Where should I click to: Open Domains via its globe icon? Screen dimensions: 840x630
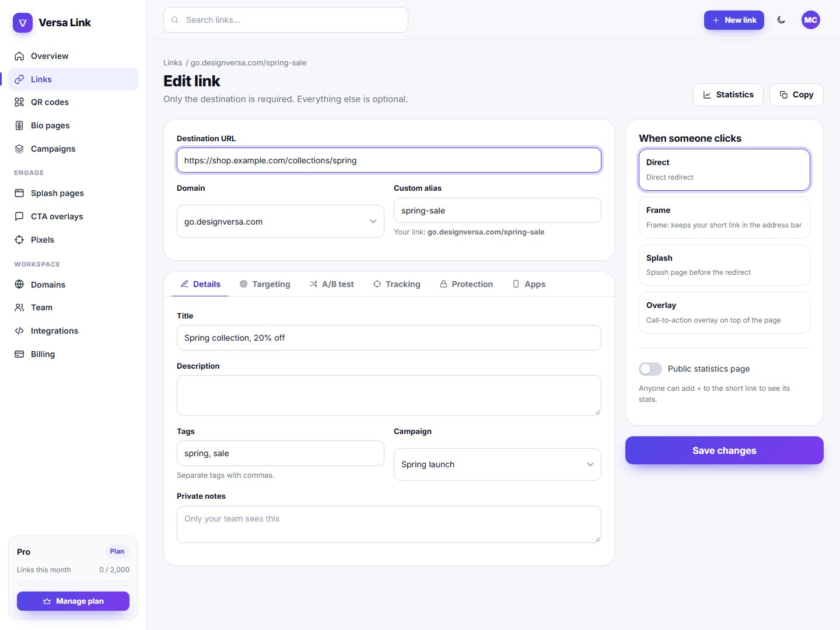tap(19, 285)
